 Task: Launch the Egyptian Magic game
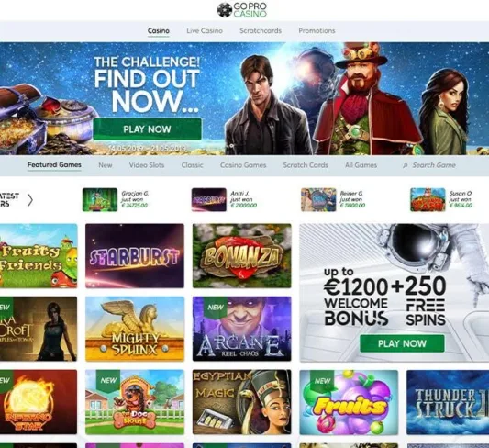click(241, 402)
